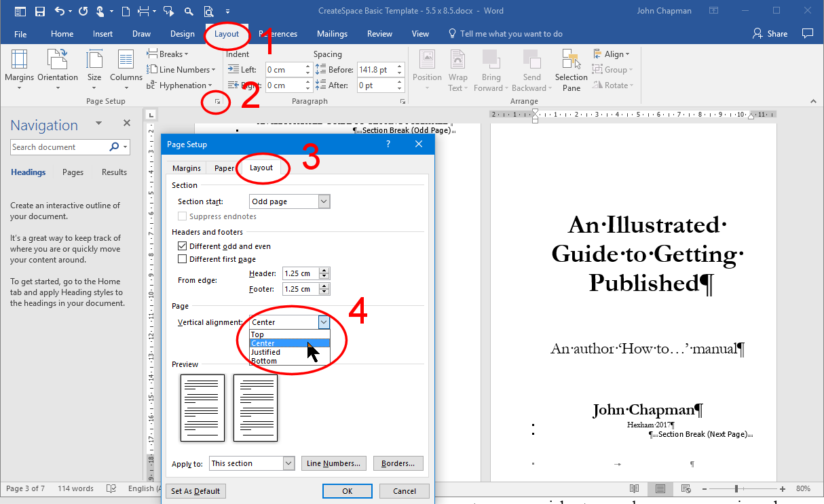Screen dimensions: 824x504
Task: Enable Different first page
Action: click(x=182, y=258)
